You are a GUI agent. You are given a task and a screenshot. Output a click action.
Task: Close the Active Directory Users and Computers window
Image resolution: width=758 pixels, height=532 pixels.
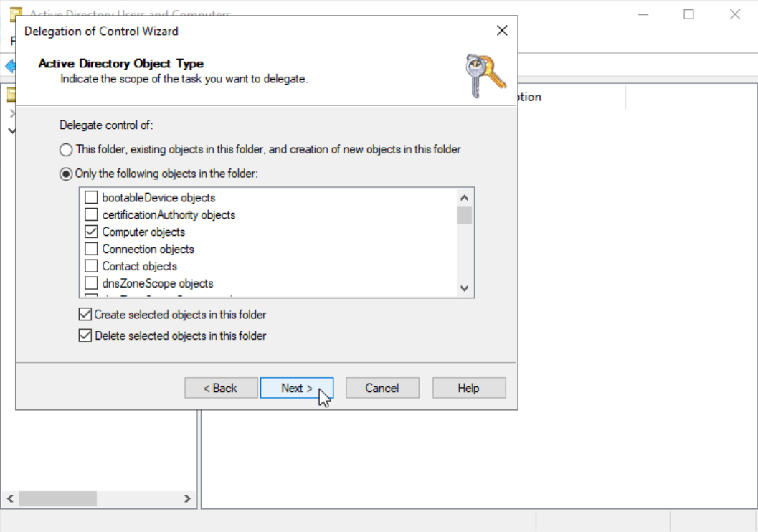tap(735, 14)
